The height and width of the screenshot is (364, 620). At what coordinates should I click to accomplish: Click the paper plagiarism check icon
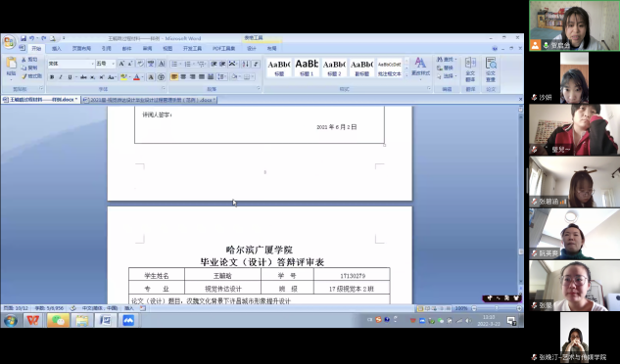point(491,69)
